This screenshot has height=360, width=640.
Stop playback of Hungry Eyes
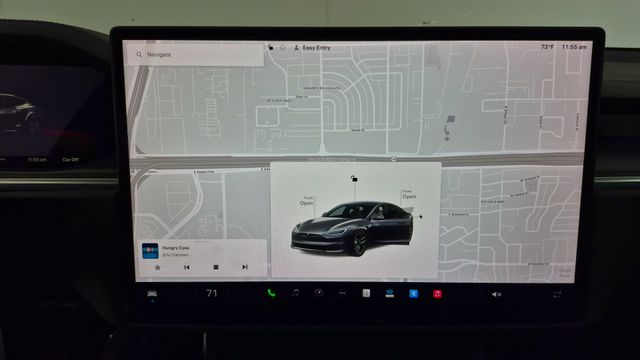(216, 267)
